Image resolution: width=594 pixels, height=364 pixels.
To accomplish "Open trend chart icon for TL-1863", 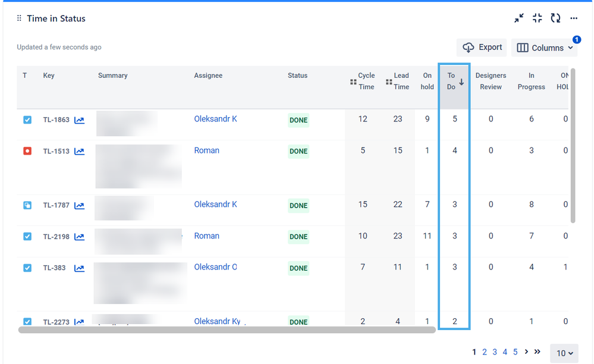I will [x=79, y=120].
